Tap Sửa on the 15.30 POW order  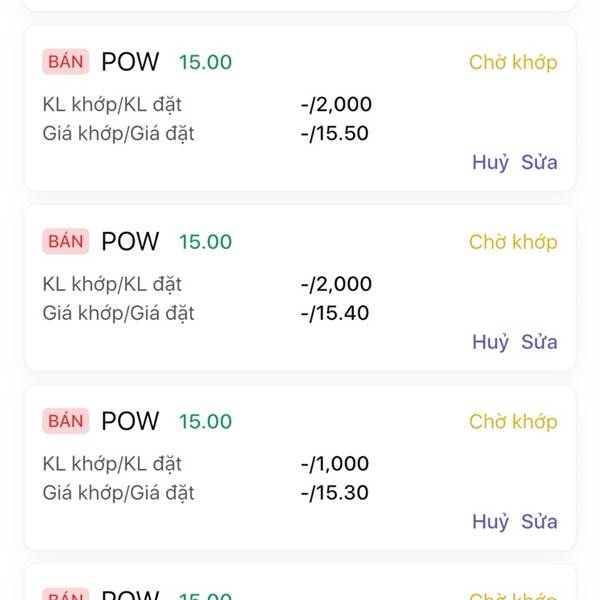(x=539, y=521)
